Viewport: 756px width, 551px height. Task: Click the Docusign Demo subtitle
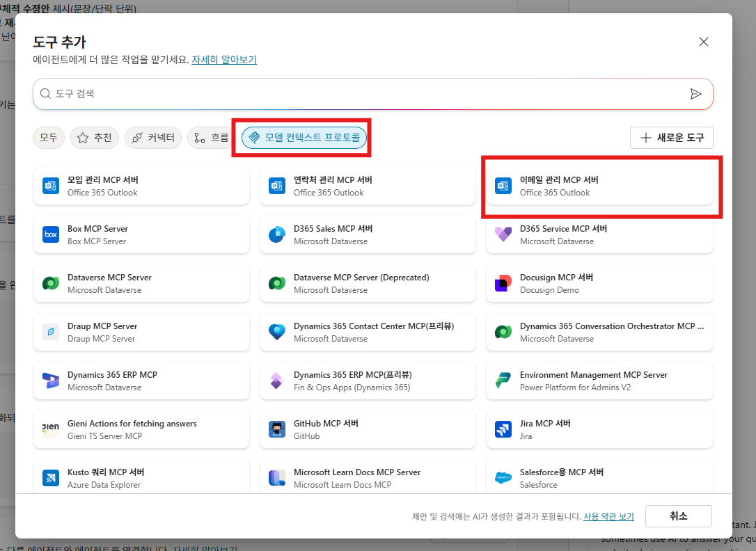[549, 290]
